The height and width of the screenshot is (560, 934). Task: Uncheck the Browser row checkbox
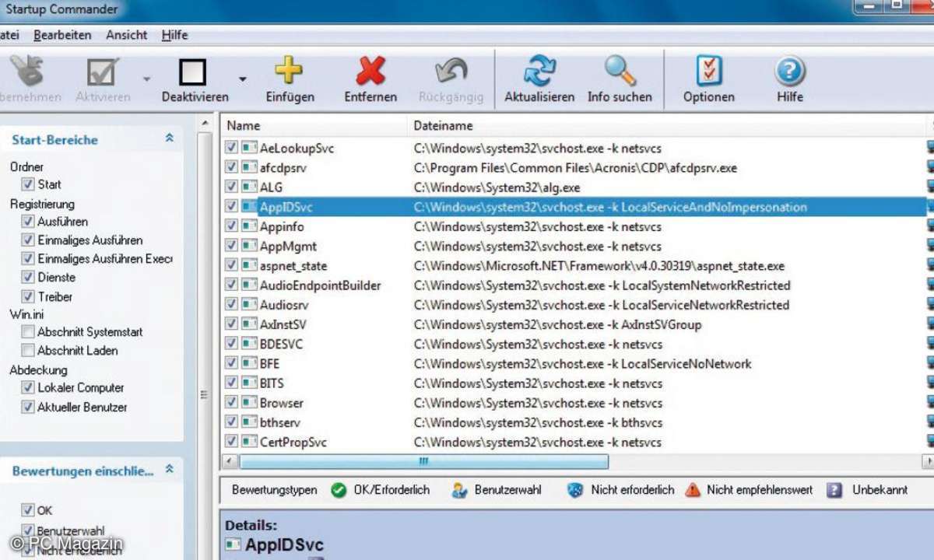(x=231, y=403)
